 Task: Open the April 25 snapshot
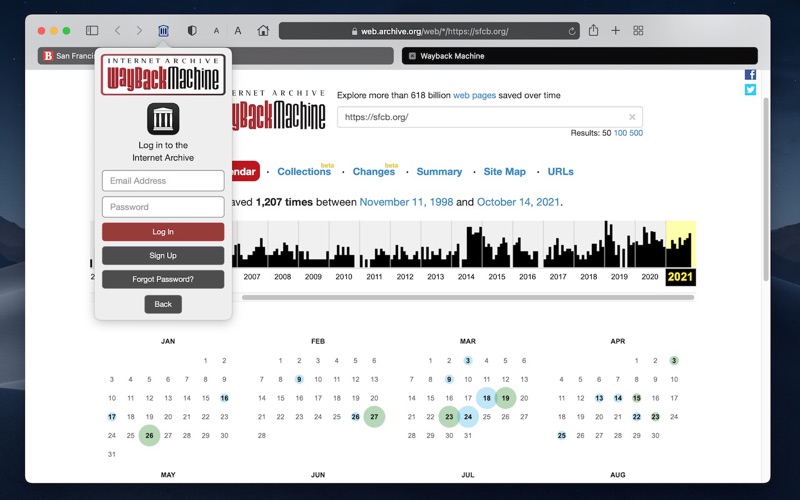(561, 436)
